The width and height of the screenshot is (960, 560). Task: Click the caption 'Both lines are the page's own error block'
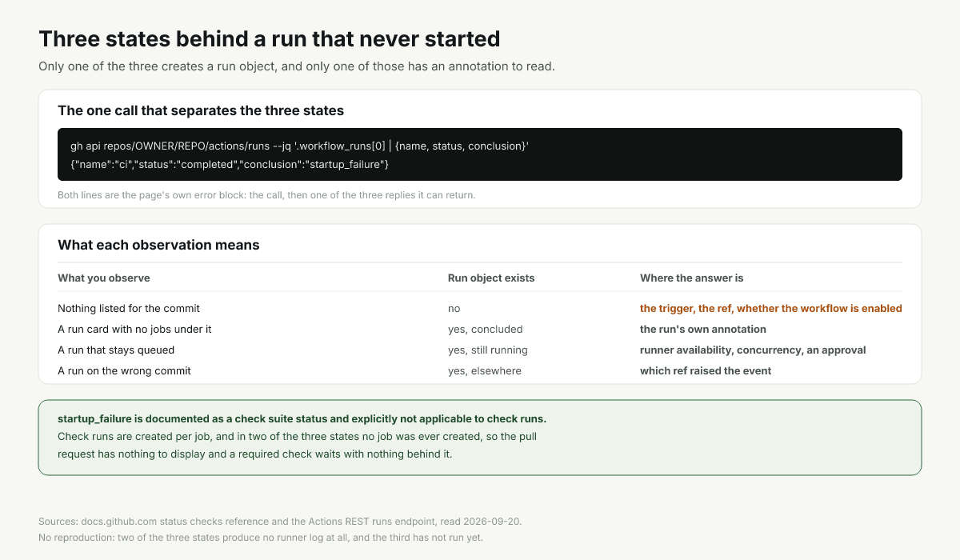click(266, 195)
